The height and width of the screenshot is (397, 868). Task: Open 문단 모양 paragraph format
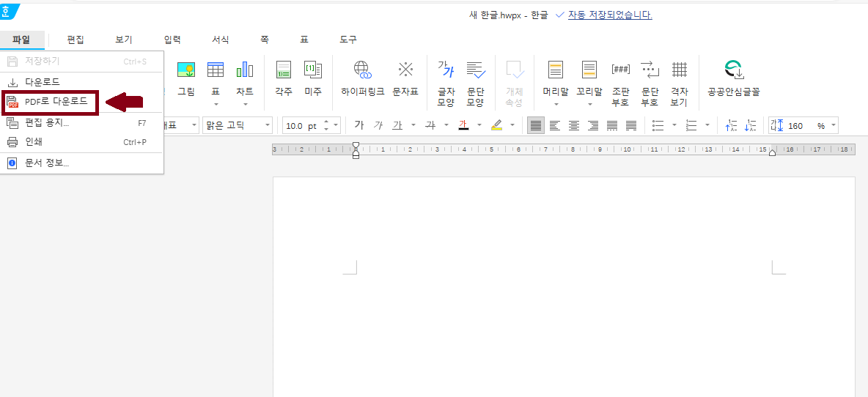pos(476,83)
